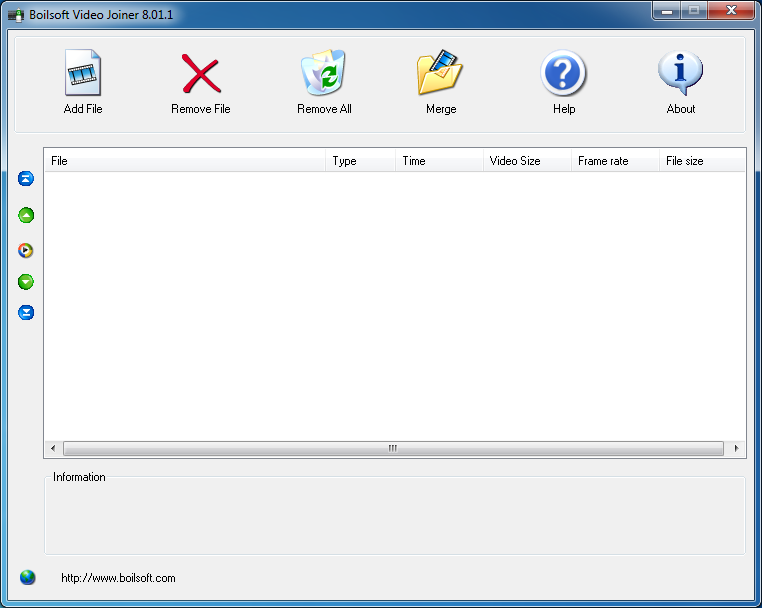This screenshot has width=762, height=608.
Task: Open the About info bubble icon
Action: pyautogui.click(x=680, y=73)
